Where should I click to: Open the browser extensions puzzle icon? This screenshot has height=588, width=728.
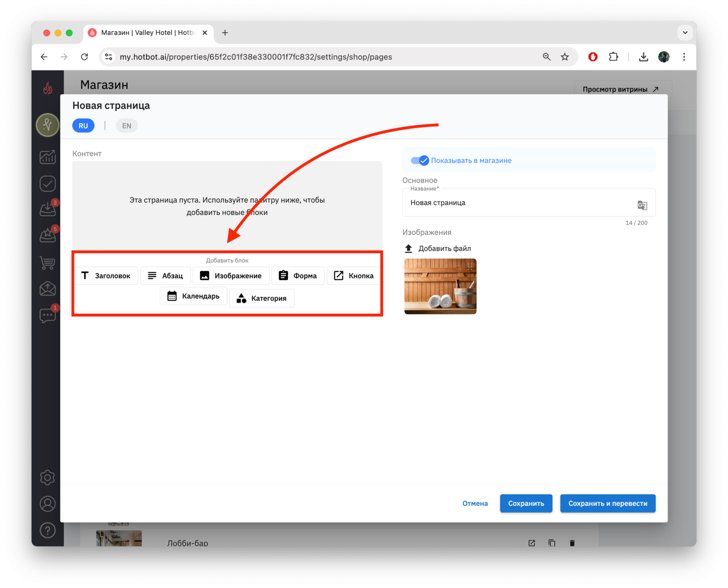614,57
